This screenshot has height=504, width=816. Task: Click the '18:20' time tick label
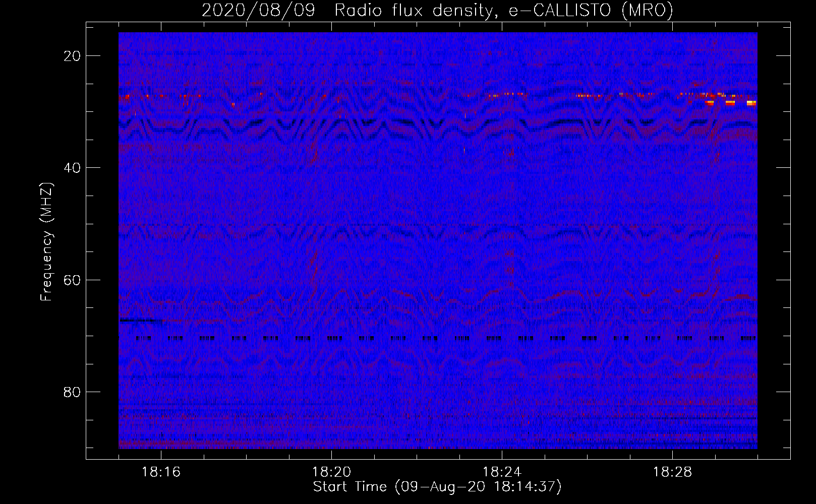click(x=331, y=472)
